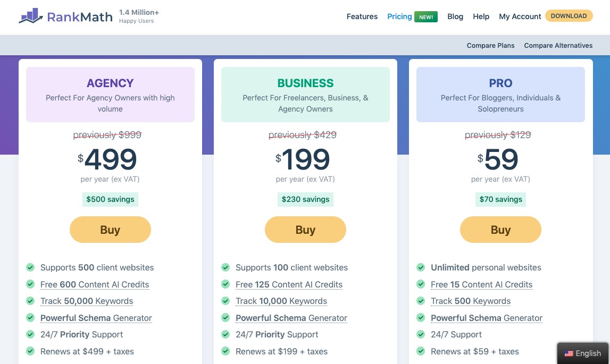The width and height of the screenshot is (610, 364).
Task: Open Compare Alternatives link
Action: pyautogui.click(x=558, y=46)
